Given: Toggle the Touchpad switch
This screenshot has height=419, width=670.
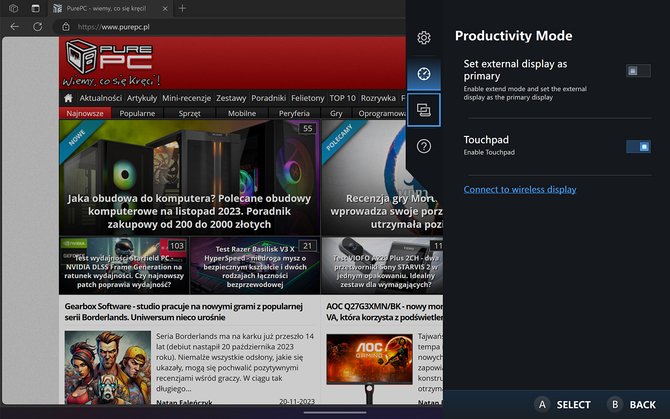Looking at the screenshot, I should (638, 147).
